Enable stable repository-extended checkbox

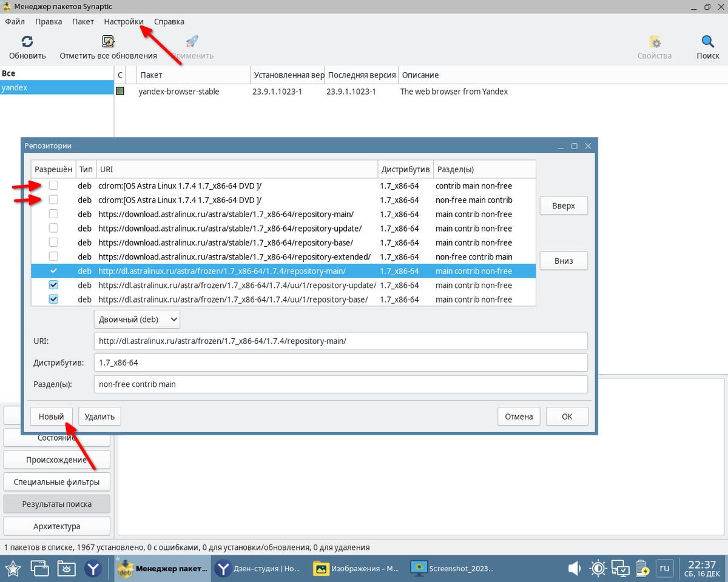[x=53, y=256]
